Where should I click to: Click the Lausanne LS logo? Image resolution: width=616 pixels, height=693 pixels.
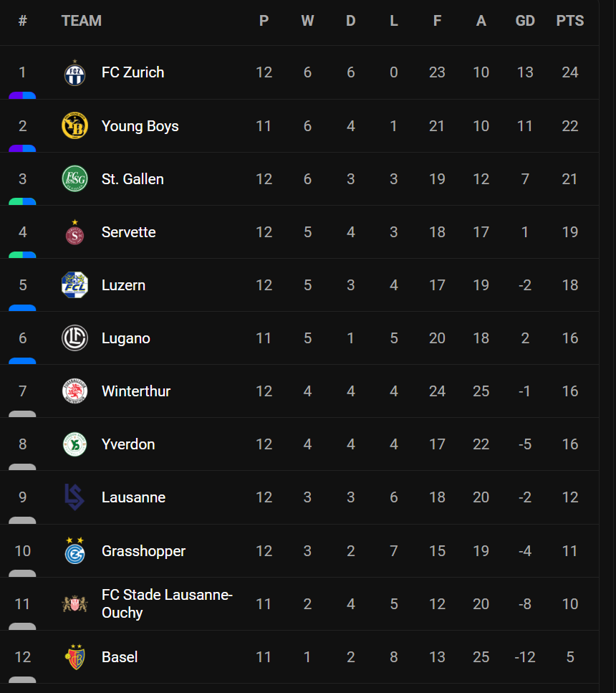click(x=74, y=497)
